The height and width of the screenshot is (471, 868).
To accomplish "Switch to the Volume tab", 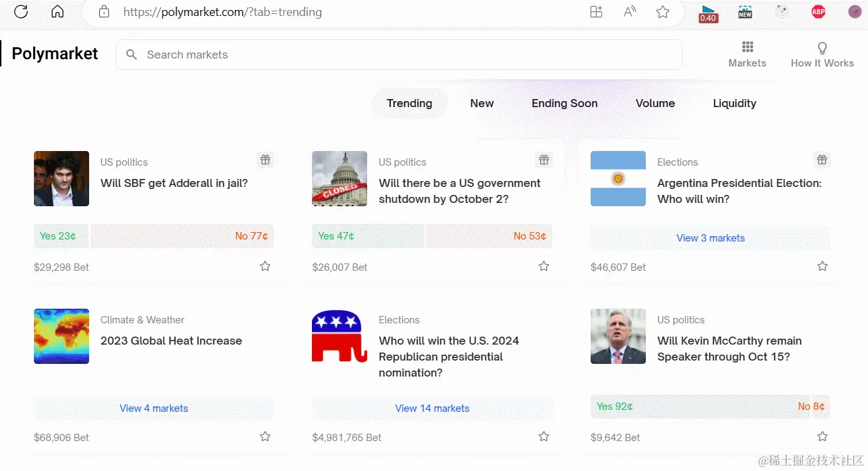I will [x=655, y=103].
